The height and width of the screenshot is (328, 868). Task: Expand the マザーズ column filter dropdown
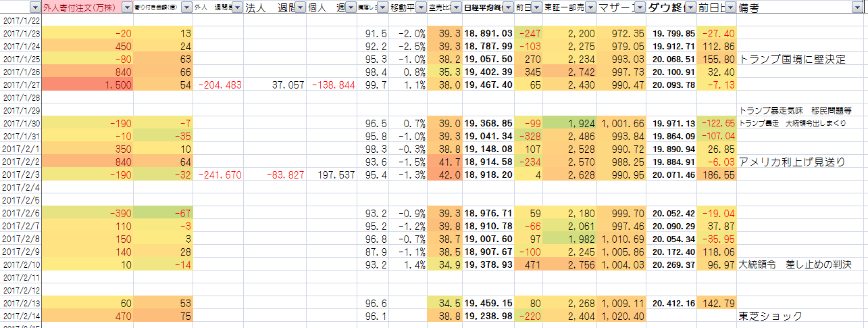(640, 8)
